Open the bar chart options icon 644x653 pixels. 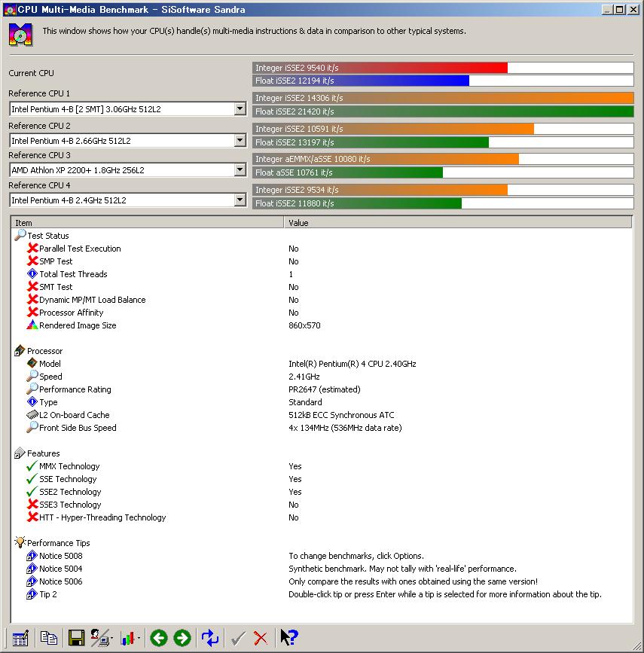click(127, 638)
